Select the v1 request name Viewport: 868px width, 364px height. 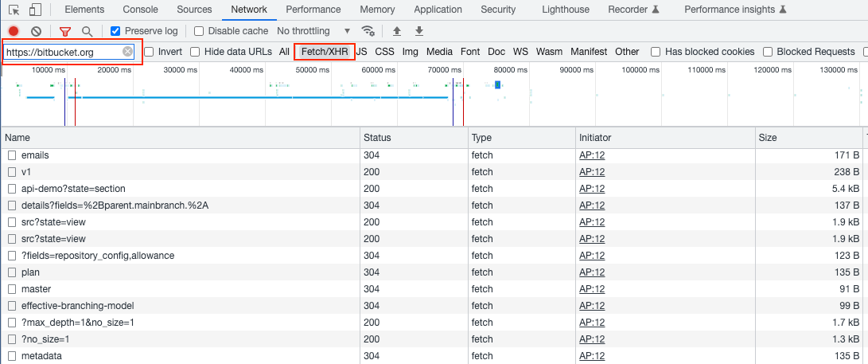26,172
